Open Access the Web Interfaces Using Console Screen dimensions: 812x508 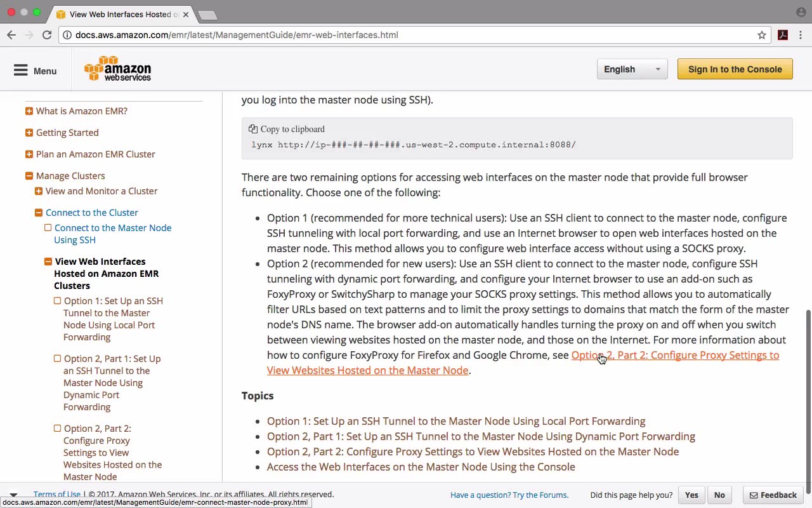(421, 467)
